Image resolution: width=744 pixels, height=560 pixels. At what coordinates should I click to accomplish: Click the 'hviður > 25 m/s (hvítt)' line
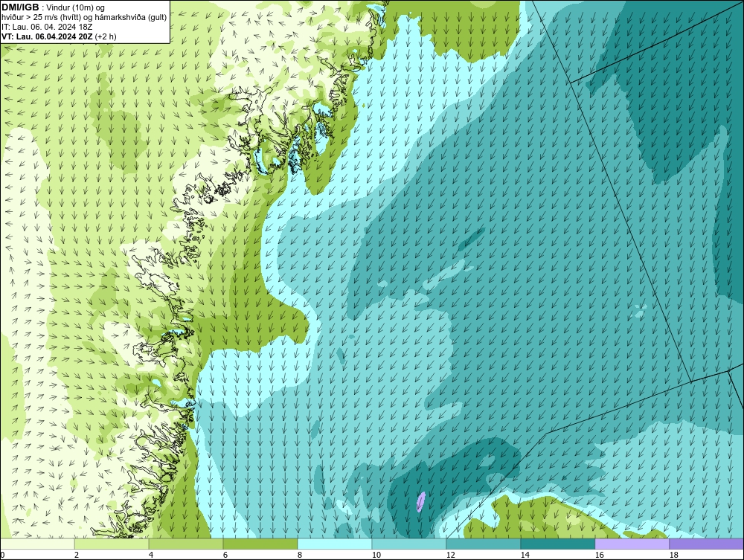[x=84, y=17]
